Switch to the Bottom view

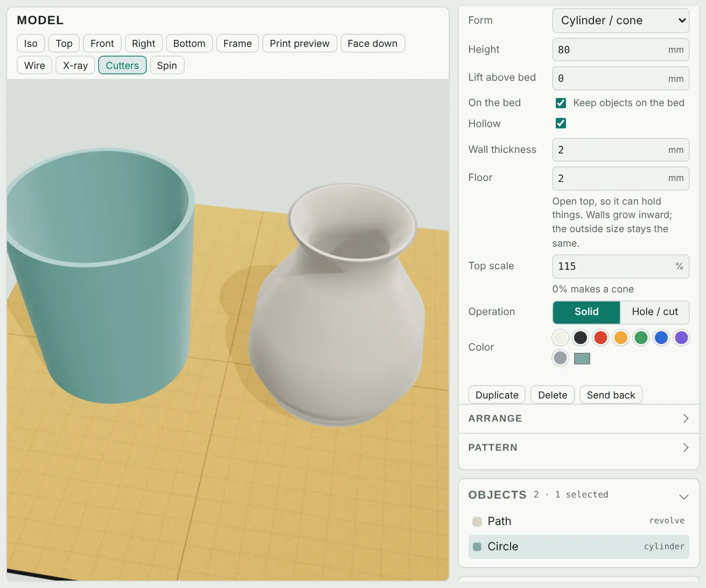189,44
